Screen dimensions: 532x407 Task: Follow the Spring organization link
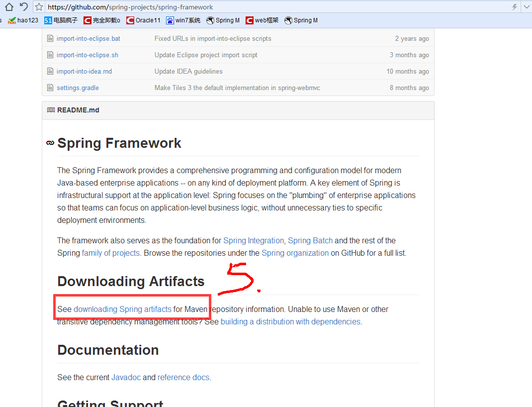295,253
